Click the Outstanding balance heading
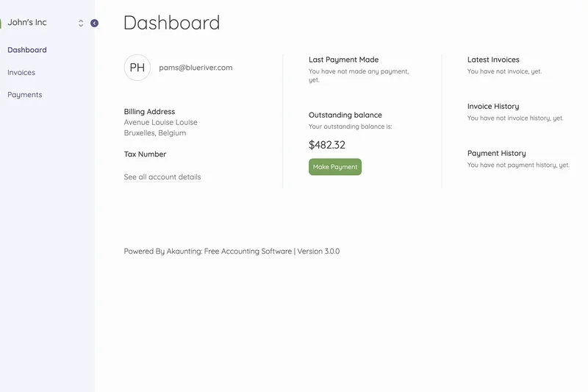 (x=345, y=115)
